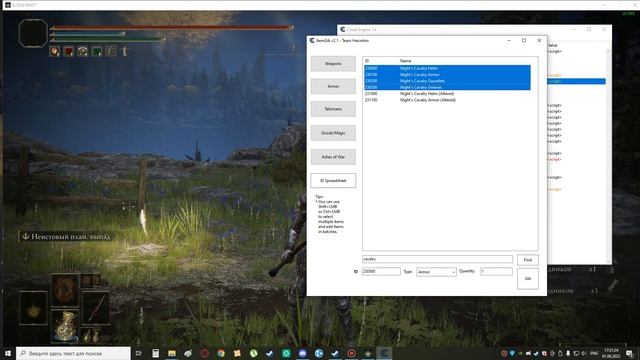Open the Ashes of War category

[x=333, y=157]
